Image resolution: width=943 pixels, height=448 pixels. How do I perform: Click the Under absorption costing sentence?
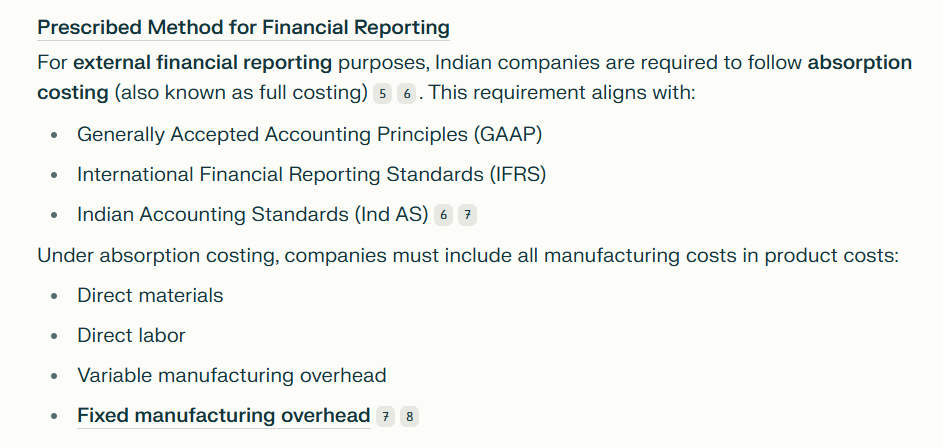[x=468, y=256]
